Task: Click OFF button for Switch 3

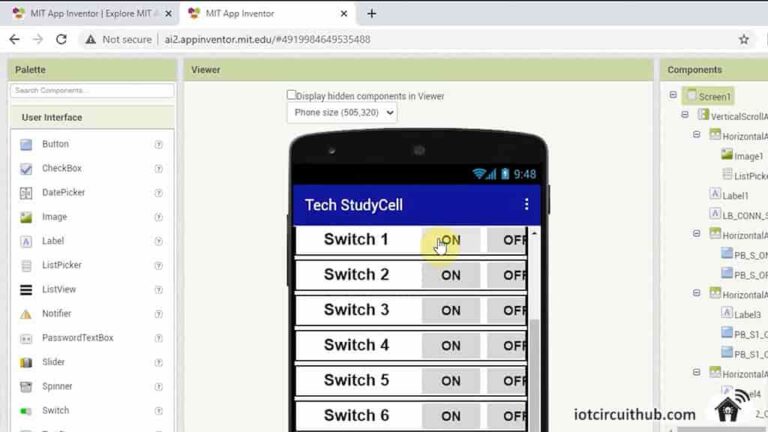Action: tap(507, 311)
